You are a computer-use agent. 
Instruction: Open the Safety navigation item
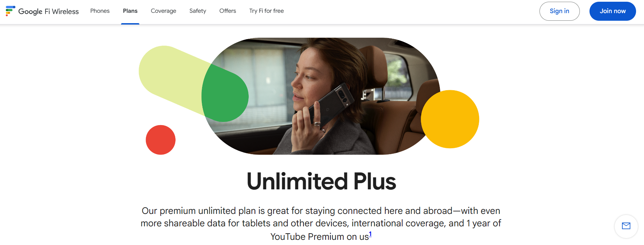(198, 11)
